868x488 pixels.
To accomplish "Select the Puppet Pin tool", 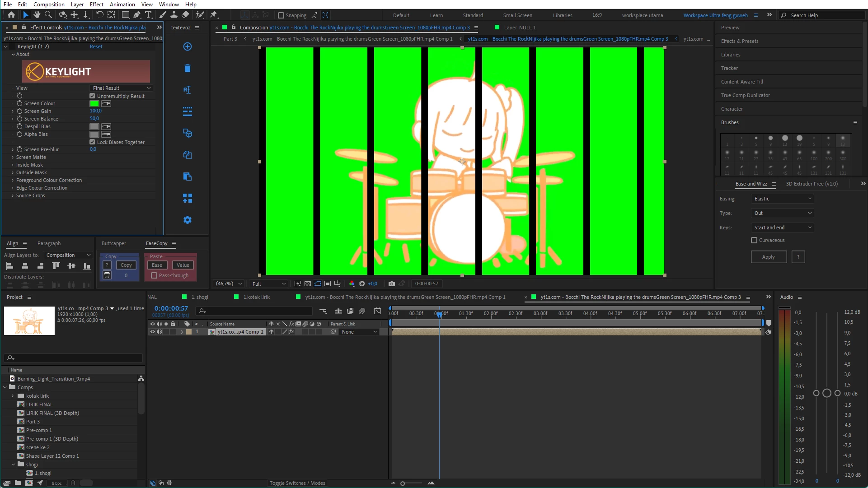I will point(214,15).
